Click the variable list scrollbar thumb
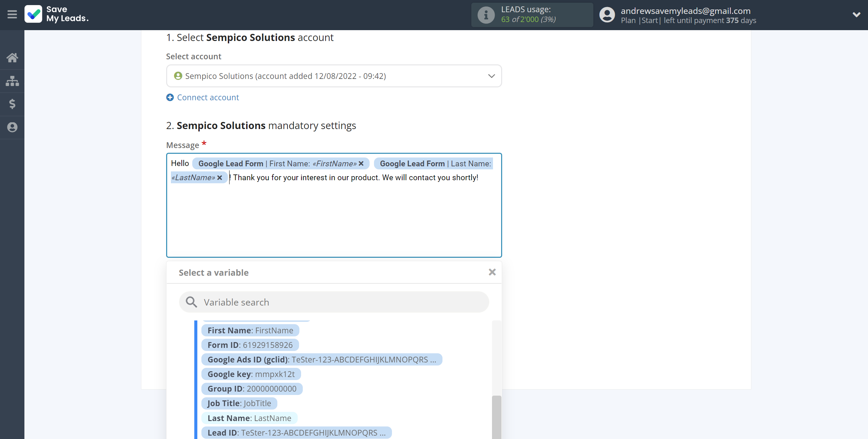The image size is (868, 439). coord(496,417)
